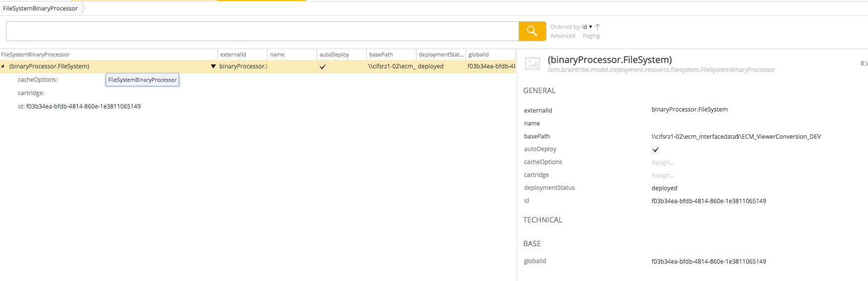Uncheck autoDeploy in the General properties panel
Viewport: 868px width, 281px height.
pos(655,150)
